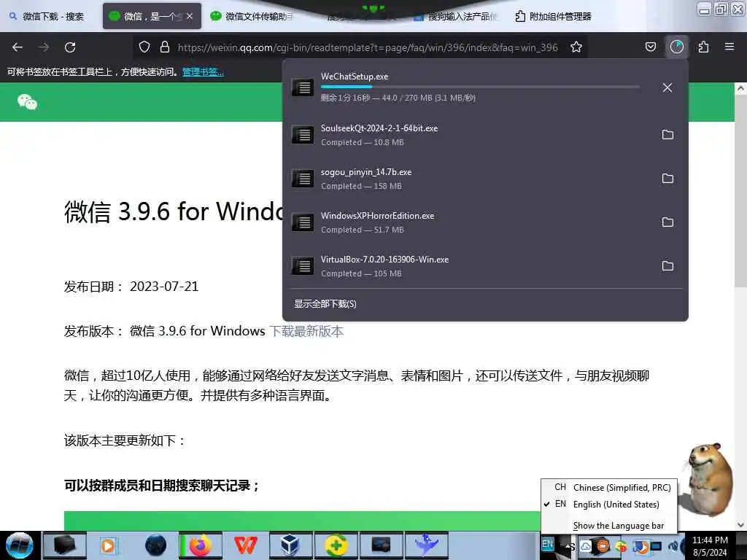Show SoulseekQt-2024-2-1-64bit.exe in folder

click(667, 135)
